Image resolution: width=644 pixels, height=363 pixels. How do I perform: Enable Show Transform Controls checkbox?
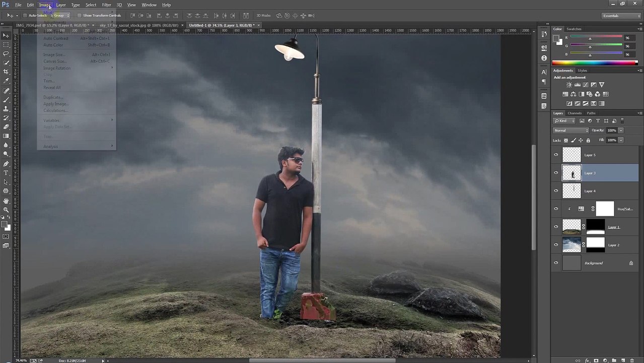coord(79,16)
